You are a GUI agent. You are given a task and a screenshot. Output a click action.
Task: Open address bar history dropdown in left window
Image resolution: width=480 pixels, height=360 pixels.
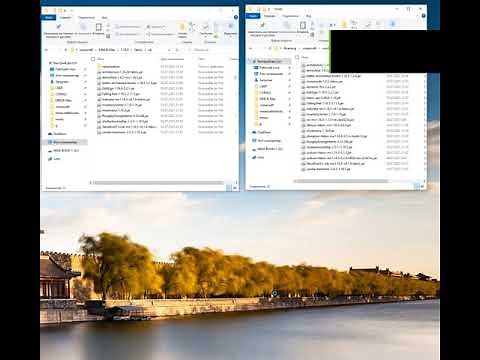(169, 50)
